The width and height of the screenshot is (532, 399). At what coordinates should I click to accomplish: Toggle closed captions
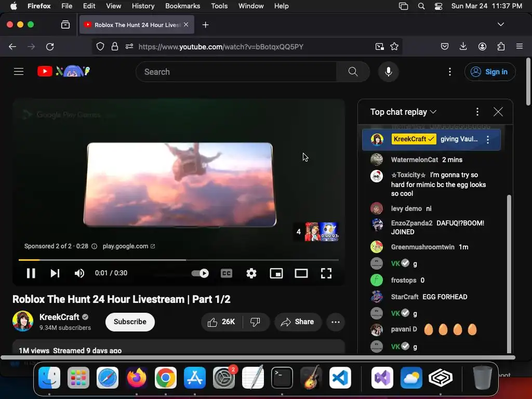click(227, 273)
